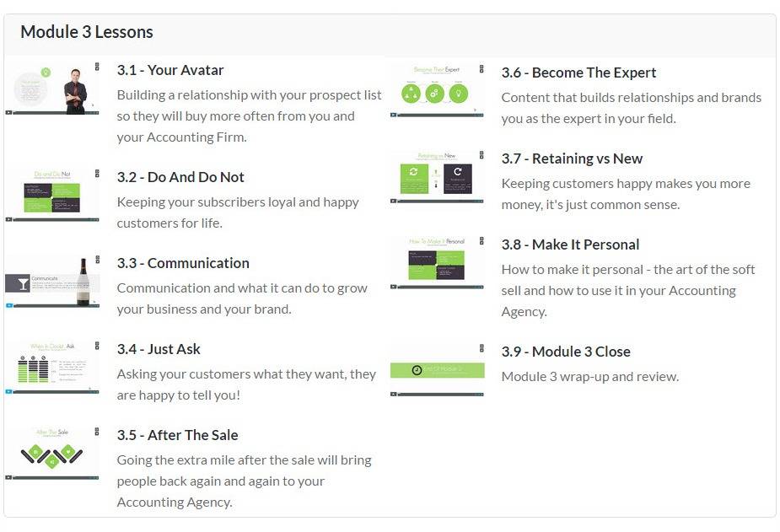The width and height of the screenshot is (780, 532).
Task: Hit play on the After The Sale video
Action: 9,477
